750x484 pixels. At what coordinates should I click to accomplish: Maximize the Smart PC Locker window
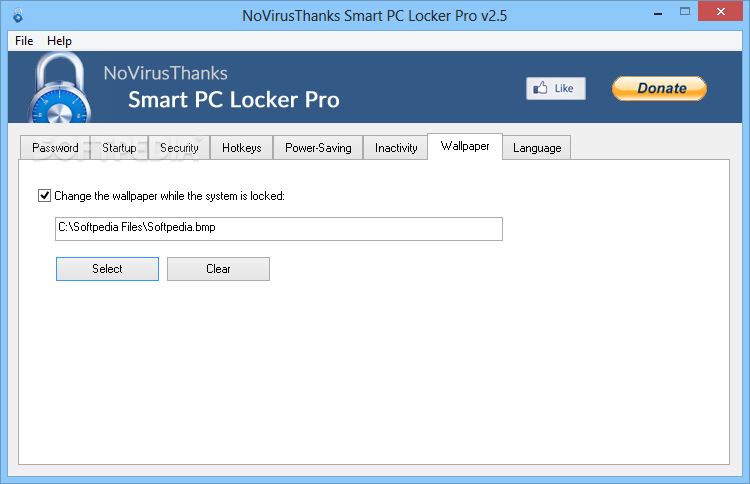685,12
